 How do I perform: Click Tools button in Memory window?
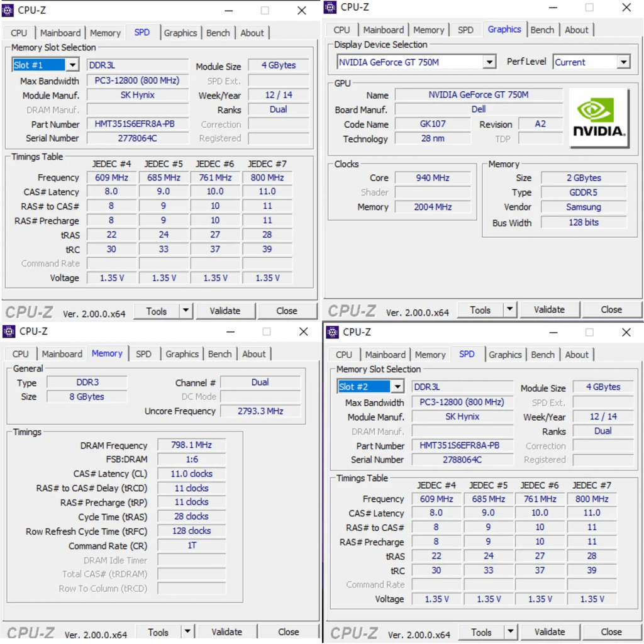click(158, 632)
